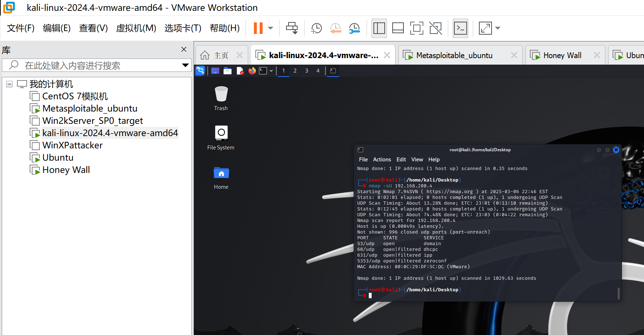
Task: Pause the virtual machine with the pause button
Action: [258, 28]
